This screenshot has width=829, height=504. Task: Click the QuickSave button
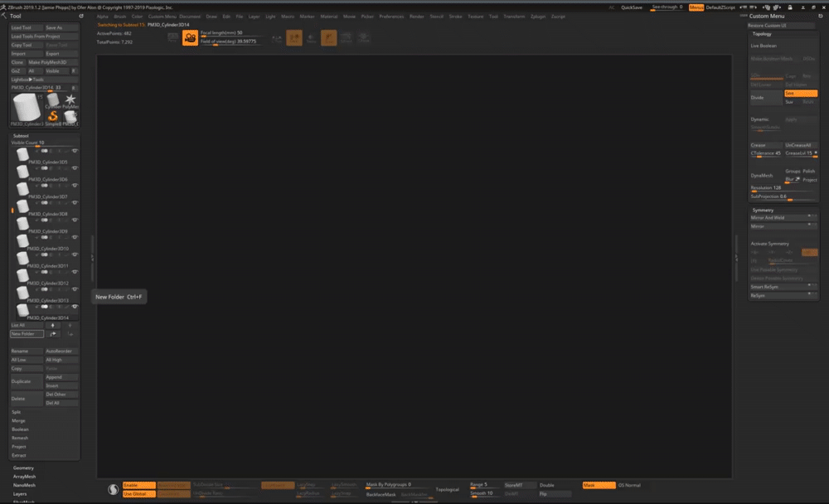[631, 7]
